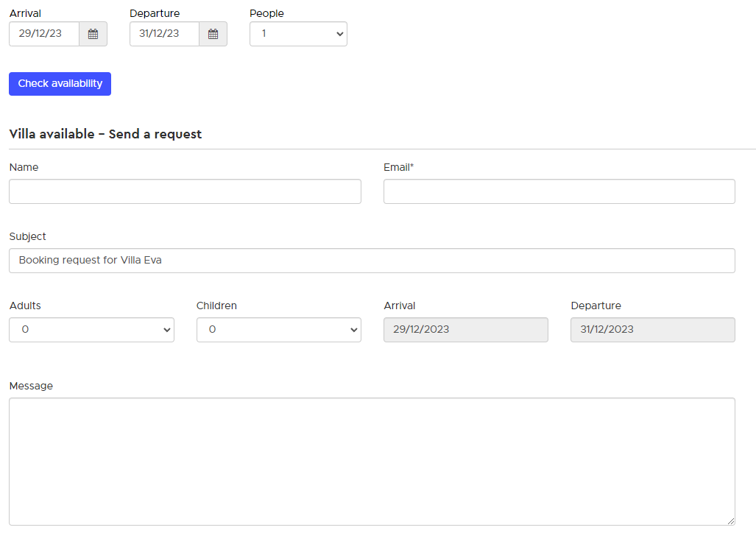Viewport: 756px width, 533px height.
Task: Focus the Name input field
Action: pyautogui.click(x=186, y=191)
